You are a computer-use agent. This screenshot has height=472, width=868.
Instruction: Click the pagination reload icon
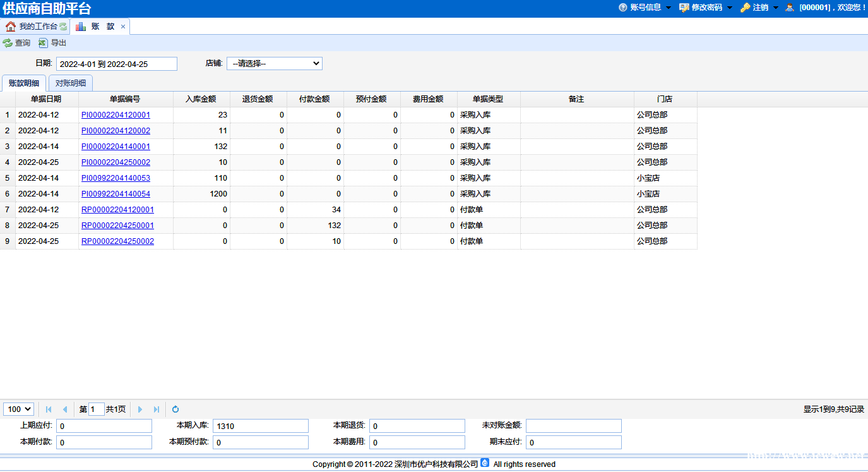(175, 409)
